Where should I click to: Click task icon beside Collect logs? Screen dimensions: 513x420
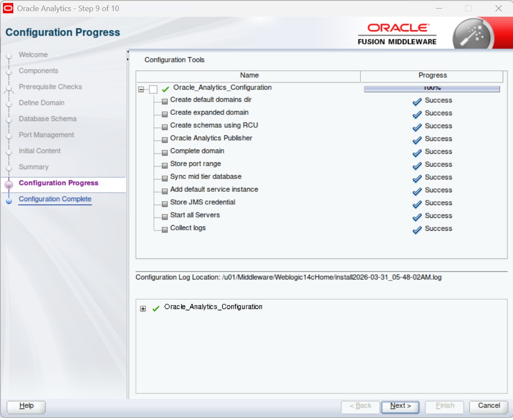pyautogui.click(x=165, y=230)
